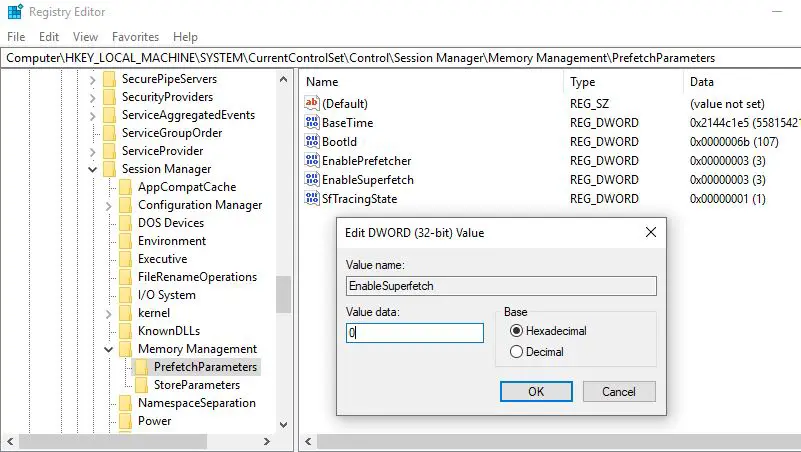
Task: Click the 0x0000006b (107) data value
Action: (734, 141)
